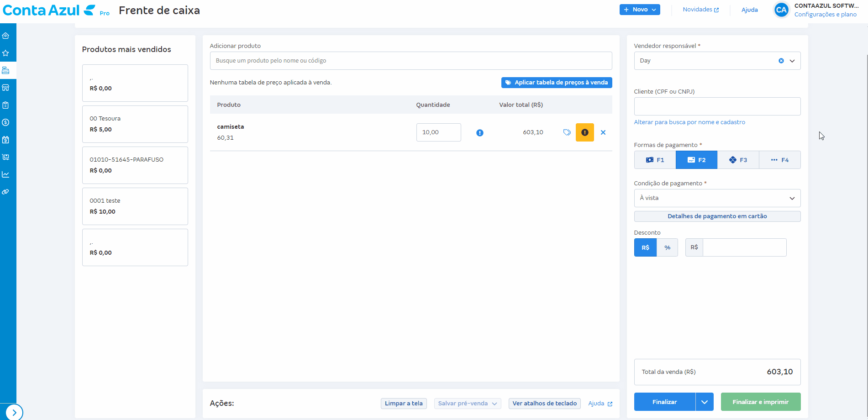The height and width of the screenshot is (420, 868).
Task: Select payment method F1 cash
Action: tap(655, 160)
